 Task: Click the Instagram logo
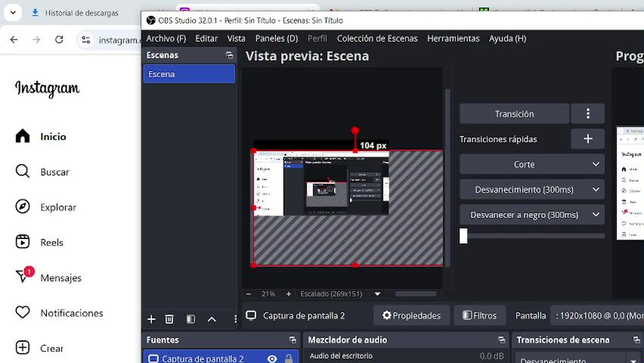tap(47, 89)
